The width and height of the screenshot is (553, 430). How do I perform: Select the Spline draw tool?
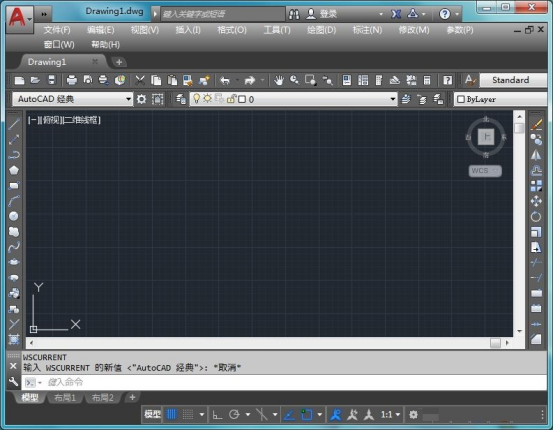tap(14, 247)
